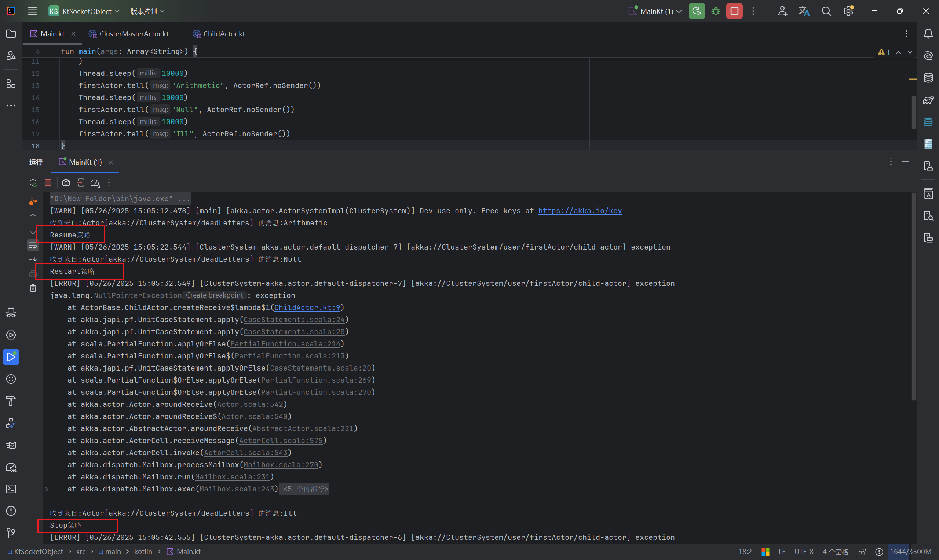939x560 pixels.
Task: Stop the running MainKt process in top toolbar
Action: pyautogui.click(x=734, y=11)
